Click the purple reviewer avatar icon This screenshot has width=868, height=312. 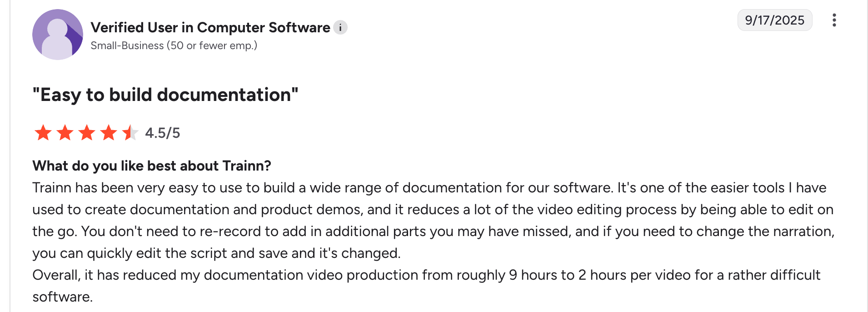(x=58, y=35)
